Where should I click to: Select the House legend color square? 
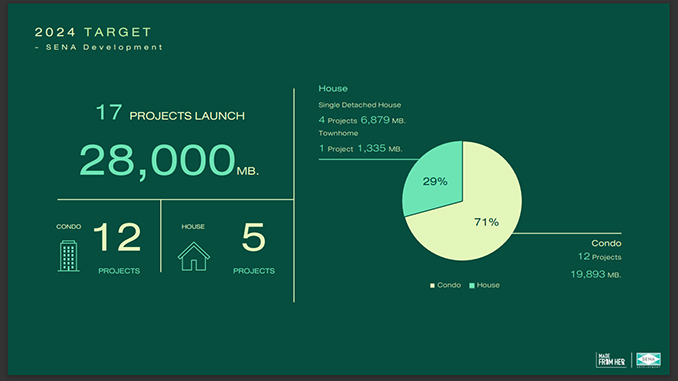pyautogui.click(x=472, y=285)
